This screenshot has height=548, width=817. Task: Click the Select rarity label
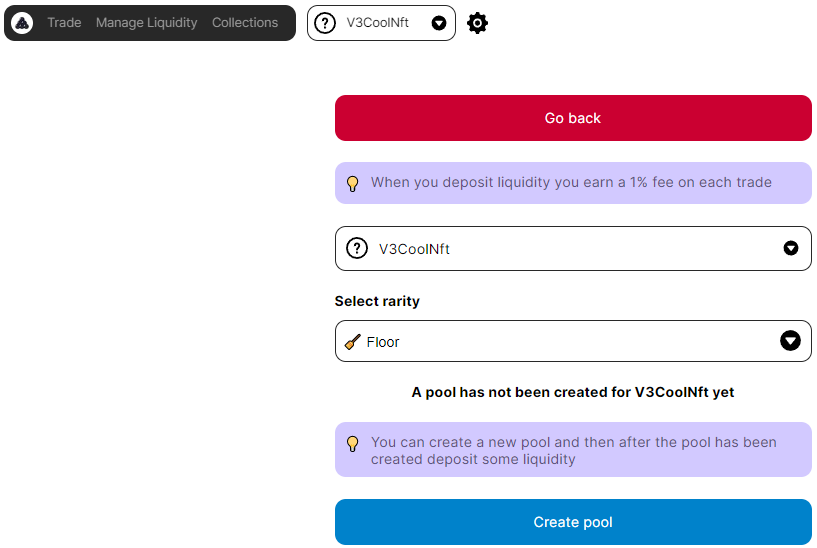377,301
